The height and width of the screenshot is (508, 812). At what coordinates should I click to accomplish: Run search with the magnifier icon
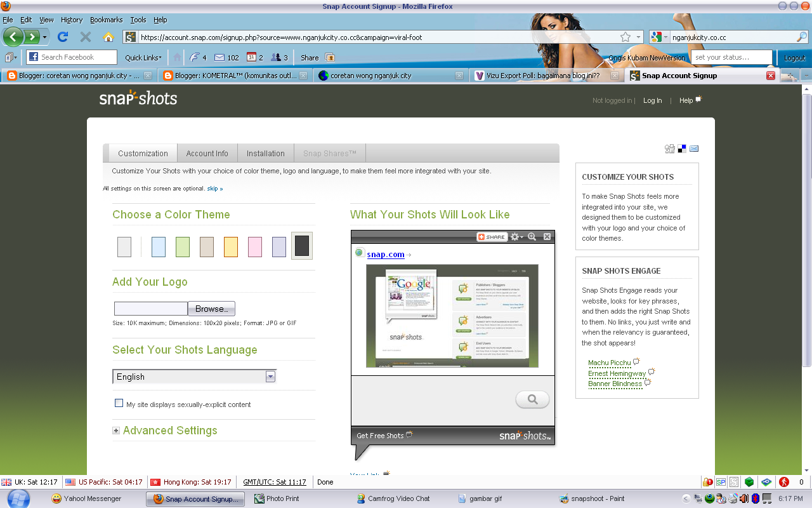point(802,37)
